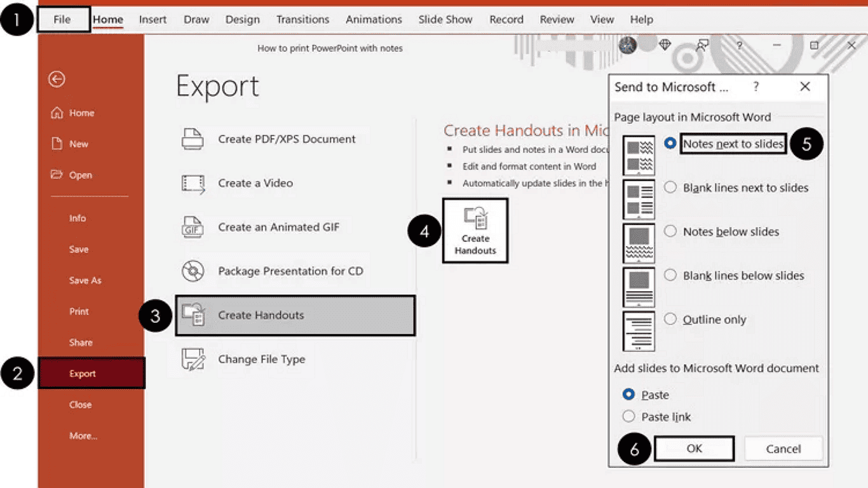Click the back arrow in backstage sidebar
868x488 pixels.
click(x=57, y=79)
